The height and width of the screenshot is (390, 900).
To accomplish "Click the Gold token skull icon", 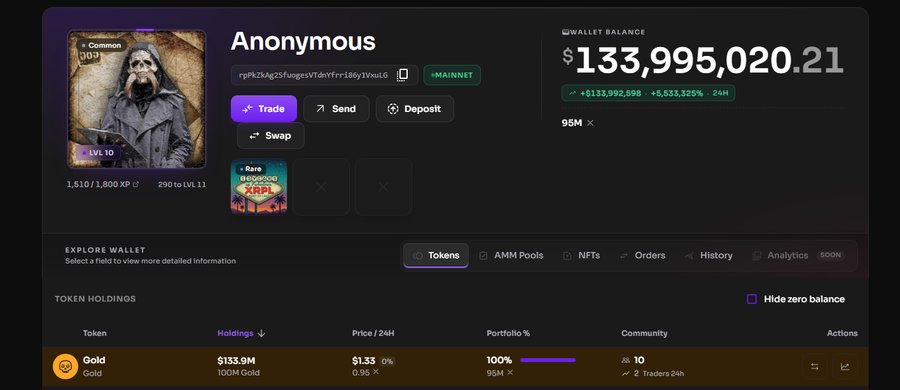I will point(65,366).
